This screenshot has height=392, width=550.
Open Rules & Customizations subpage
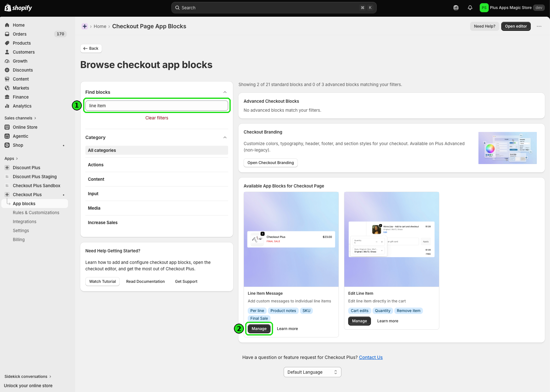coord(36,213)
